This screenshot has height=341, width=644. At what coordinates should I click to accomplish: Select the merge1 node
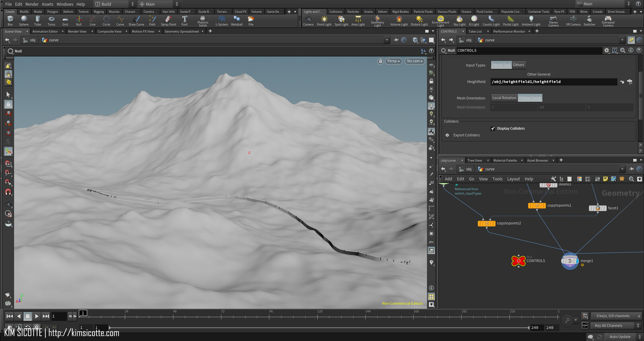coord(570,261)
